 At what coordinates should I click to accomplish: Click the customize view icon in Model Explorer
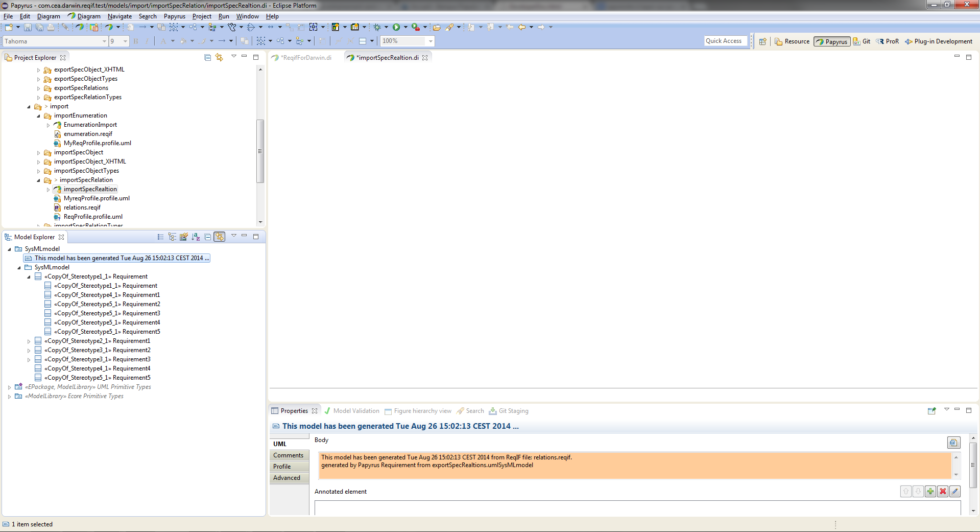[x=184, y=237]
